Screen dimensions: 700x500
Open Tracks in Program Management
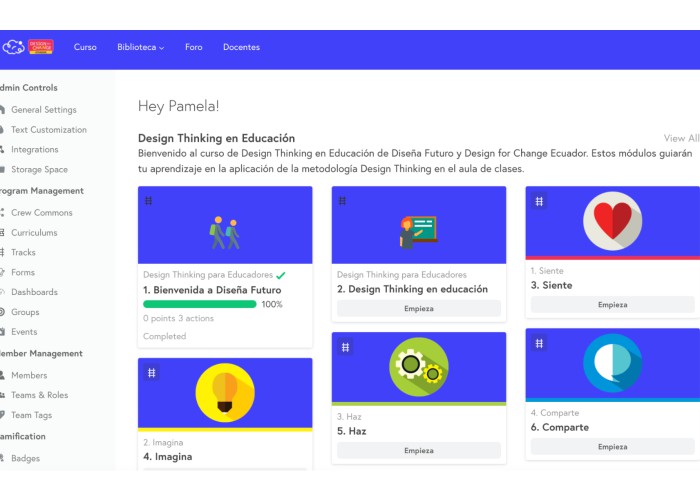23,252
